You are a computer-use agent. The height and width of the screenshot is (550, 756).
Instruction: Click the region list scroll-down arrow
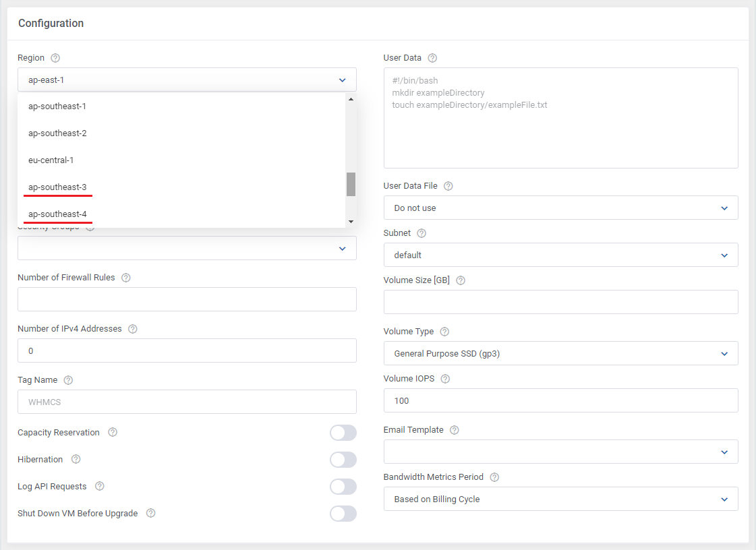tap(351, 222)
